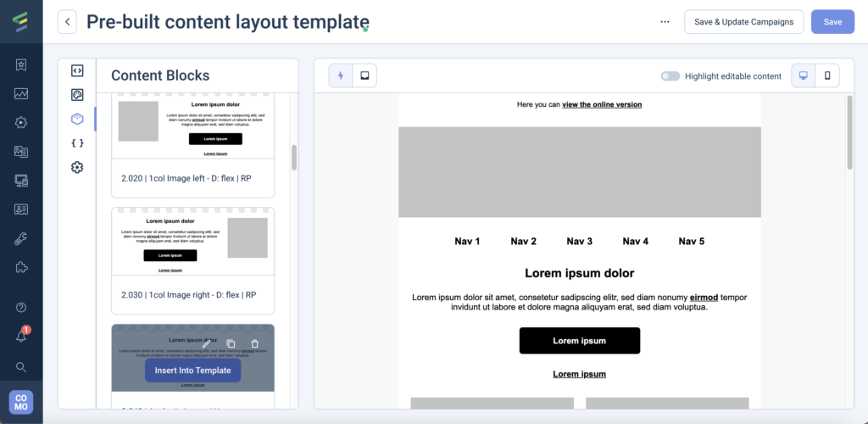Select the 1col Image left block thumbnail
This screenshot has width=868, height=424.
tap(192, 126)
